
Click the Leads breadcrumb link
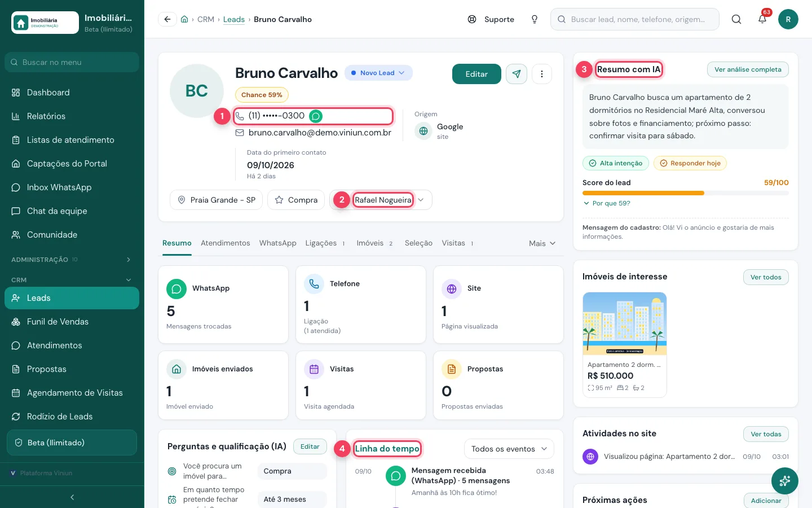(x=234, y=19)
